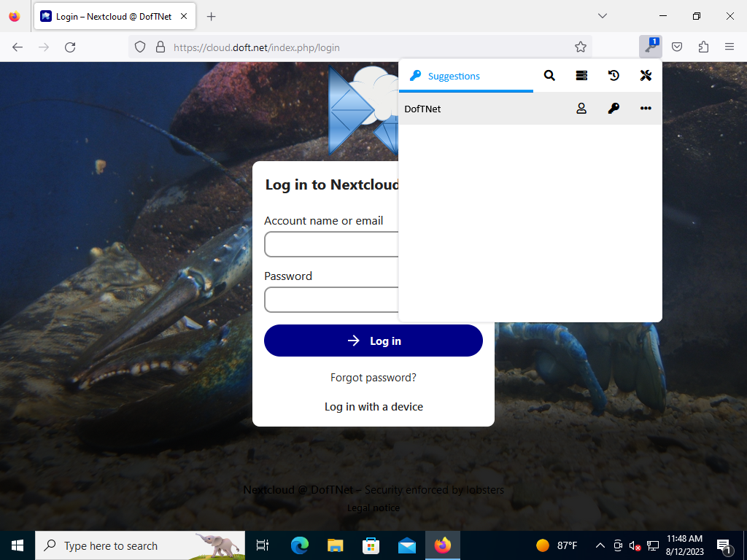
Task: Open Task View on the taskbar
Action: (263, 545)
